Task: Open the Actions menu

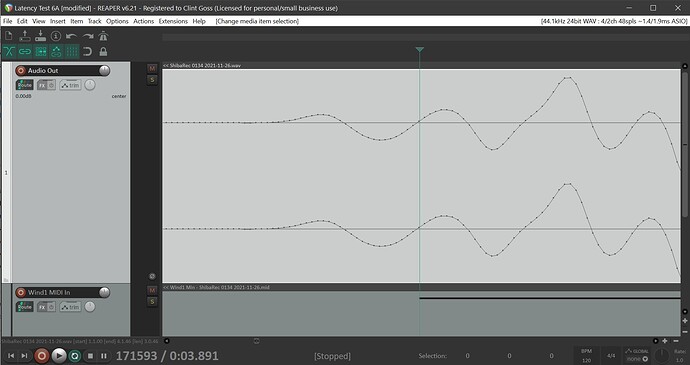Action: click(143, 21)
